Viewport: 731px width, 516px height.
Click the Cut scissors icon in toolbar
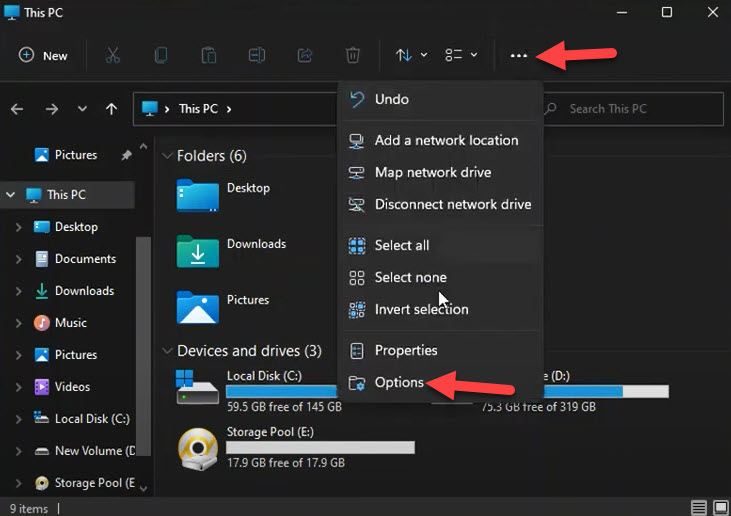(113, 55)
